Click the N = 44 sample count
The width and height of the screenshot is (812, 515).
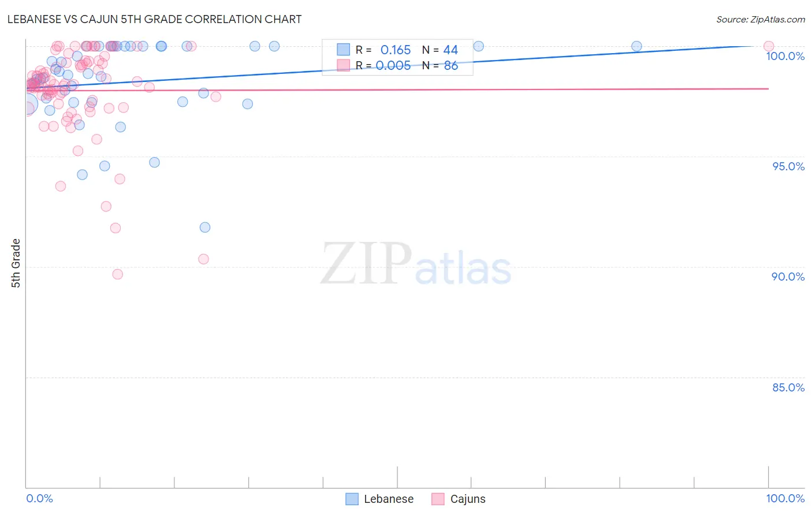click(x=440, y=50)
